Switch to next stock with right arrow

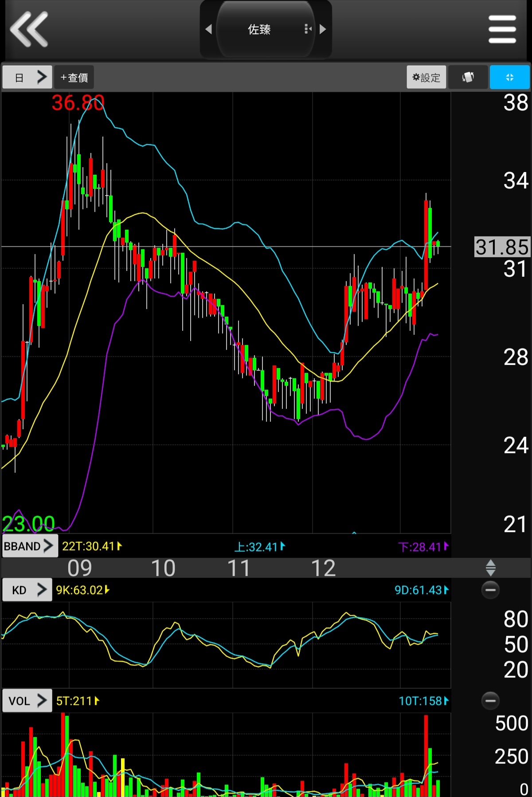click(323, 29)
